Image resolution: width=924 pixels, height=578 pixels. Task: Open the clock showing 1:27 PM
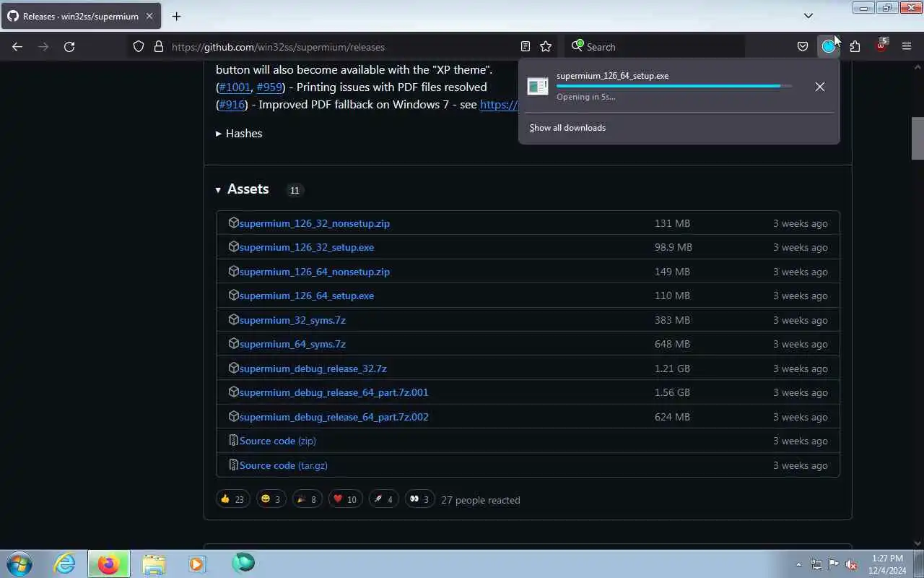tap(887, 564)
